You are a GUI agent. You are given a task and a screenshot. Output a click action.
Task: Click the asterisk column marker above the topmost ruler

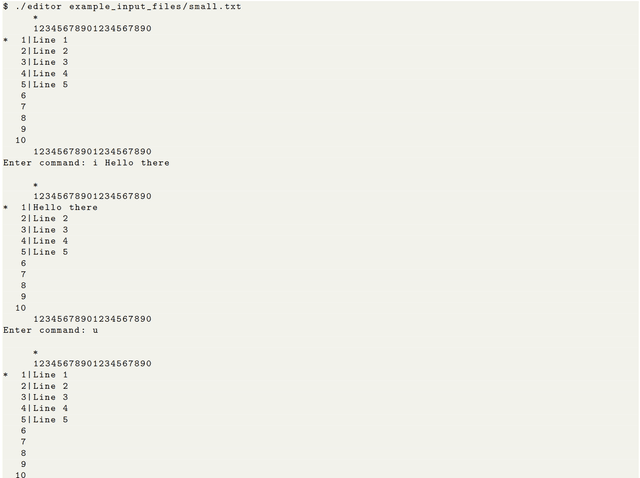pos(36,18)
